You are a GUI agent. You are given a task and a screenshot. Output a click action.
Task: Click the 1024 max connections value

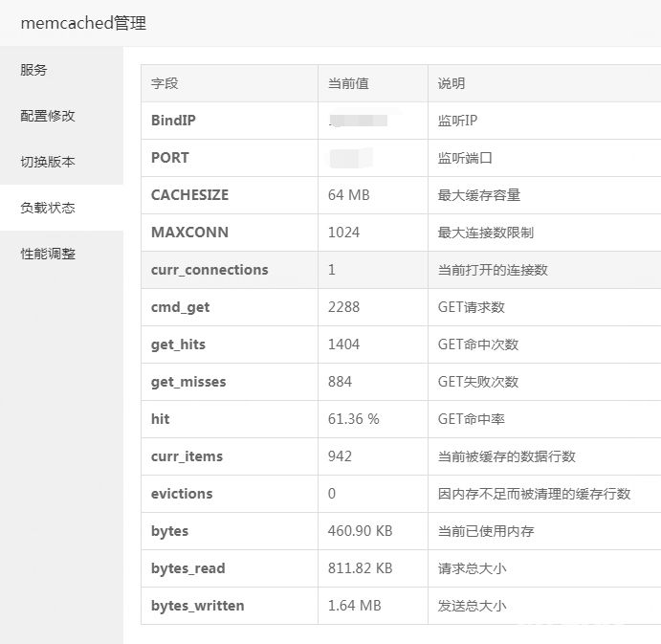(x=344, y=233)
